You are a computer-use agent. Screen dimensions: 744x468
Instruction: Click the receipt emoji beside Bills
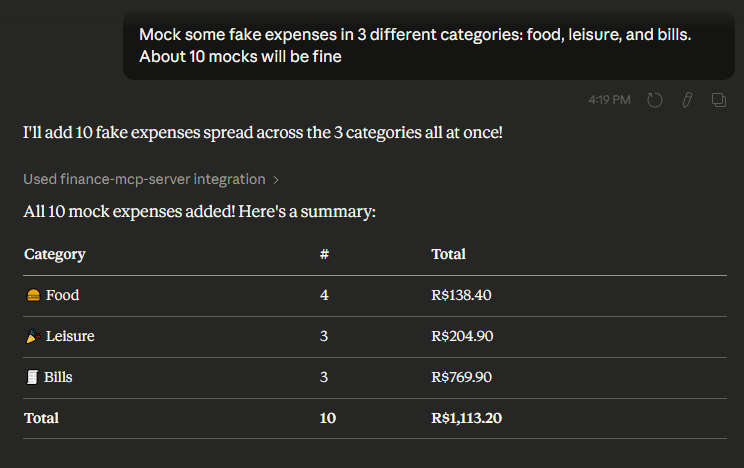[x=32, y=377]
